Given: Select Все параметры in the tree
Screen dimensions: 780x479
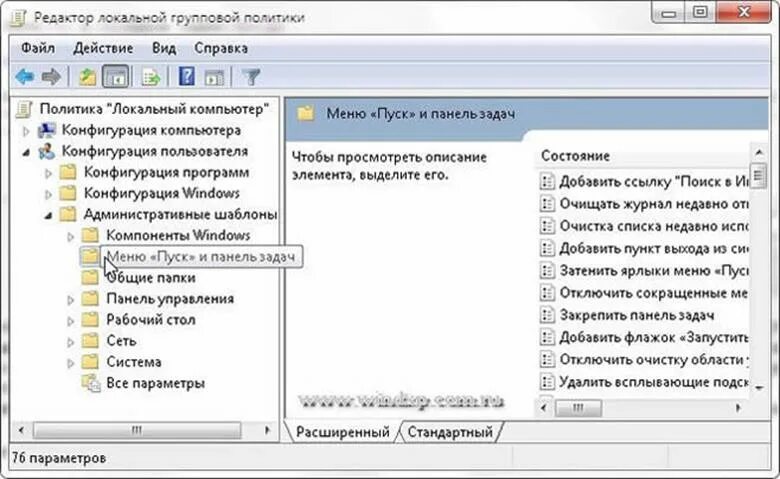Looking at the screenshot, I should [x=156, y=383].
